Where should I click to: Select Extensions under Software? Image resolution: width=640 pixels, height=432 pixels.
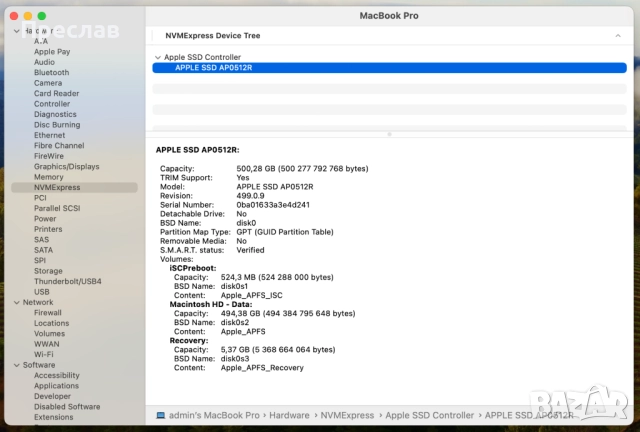click(x=53, y=417)
